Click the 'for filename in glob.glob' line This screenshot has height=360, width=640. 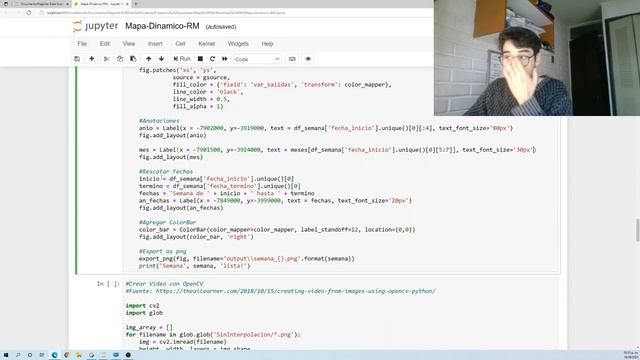(213, 335)
